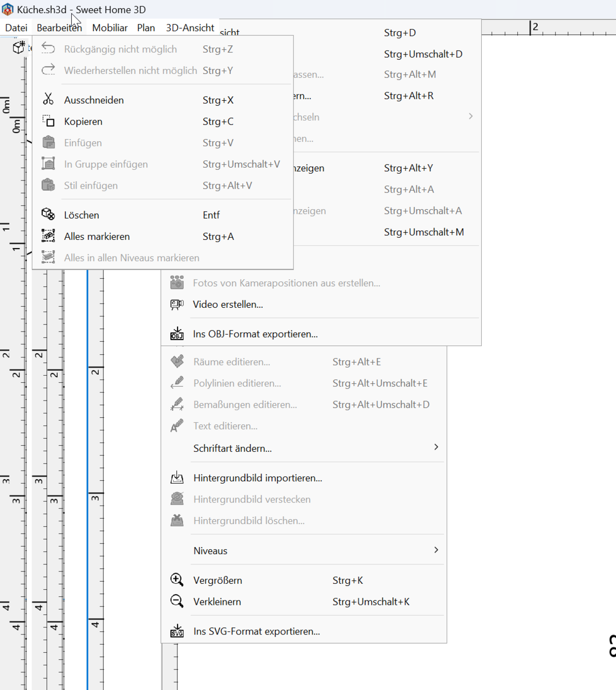Select Vergrößern menu entry

click(x=304, y=580)
